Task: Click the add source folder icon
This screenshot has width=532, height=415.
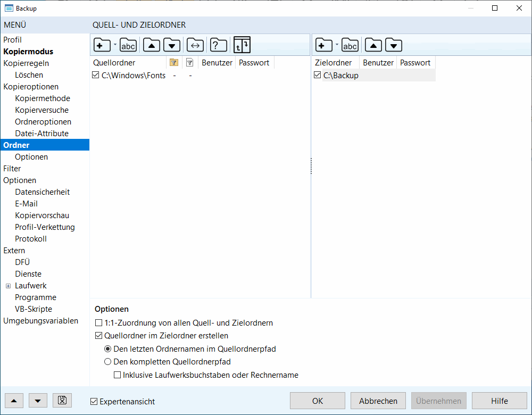Action: coord(102,46)
